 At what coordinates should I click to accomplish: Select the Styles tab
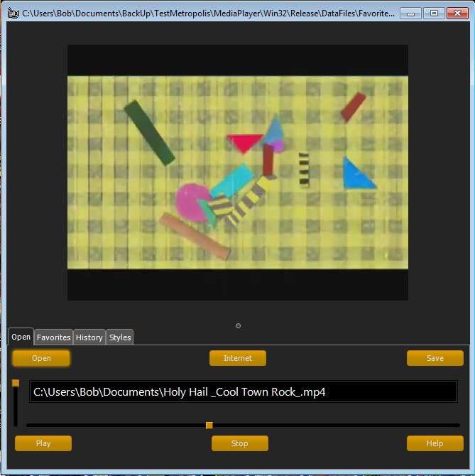(120, 337)
